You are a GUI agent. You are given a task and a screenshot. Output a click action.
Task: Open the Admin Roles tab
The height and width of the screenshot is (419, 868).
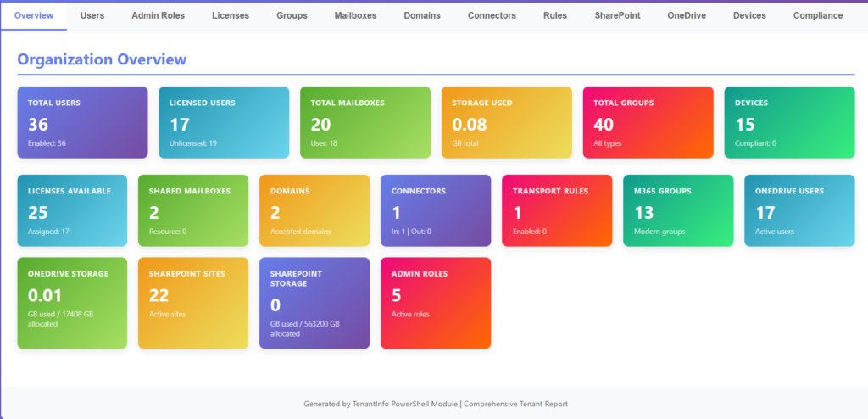pyautogui.click(x=158, y=15)
